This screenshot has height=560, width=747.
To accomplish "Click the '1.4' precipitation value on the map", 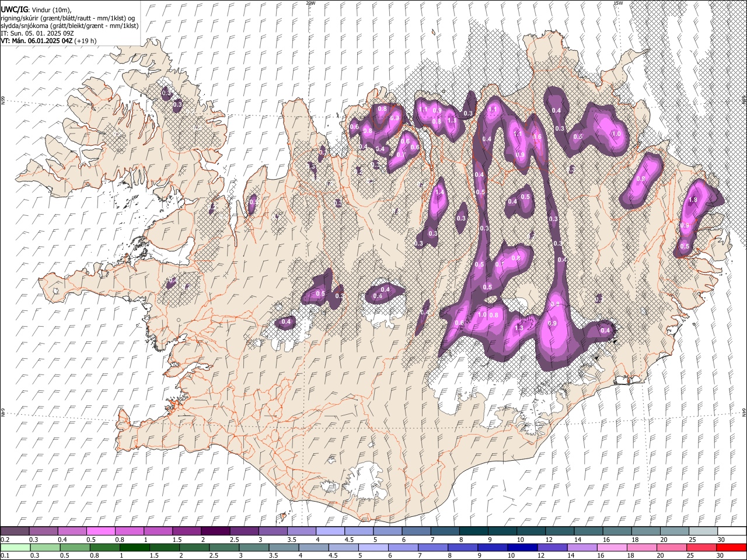I will (440, 192).
